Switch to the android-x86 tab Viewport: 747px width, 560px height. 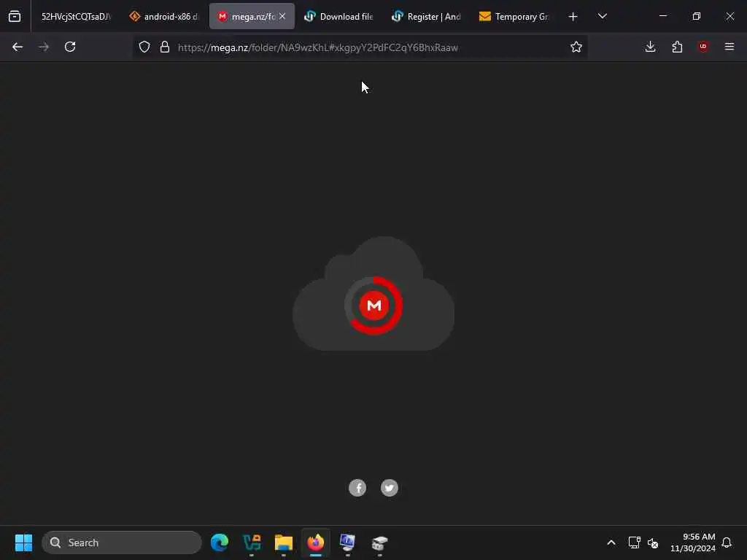pyautogui.click(x=163, y=16)
